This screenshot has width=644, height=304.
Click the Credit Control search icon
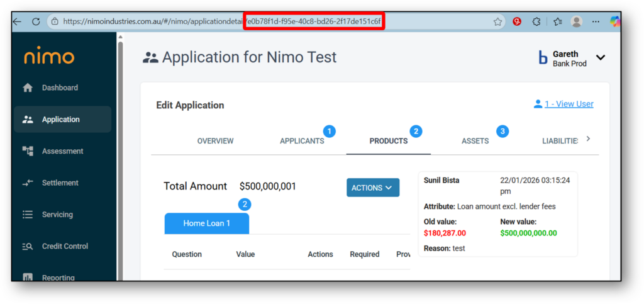pos(28,247)
